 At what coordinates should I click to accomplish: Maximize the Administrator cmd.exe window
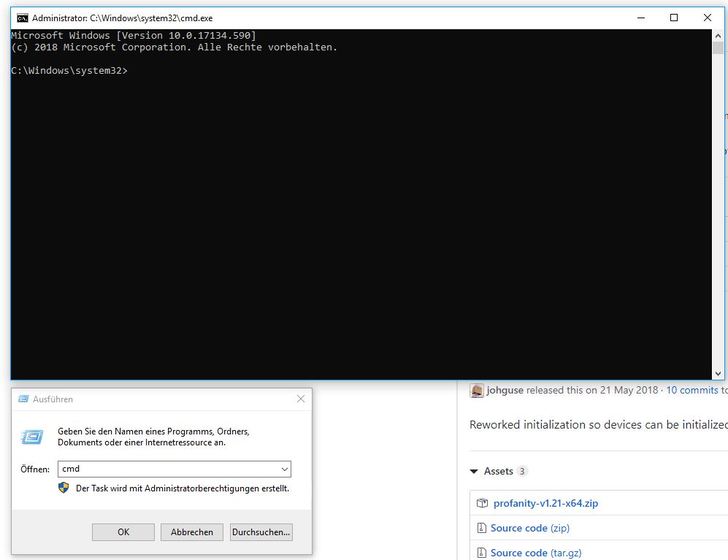674,18
